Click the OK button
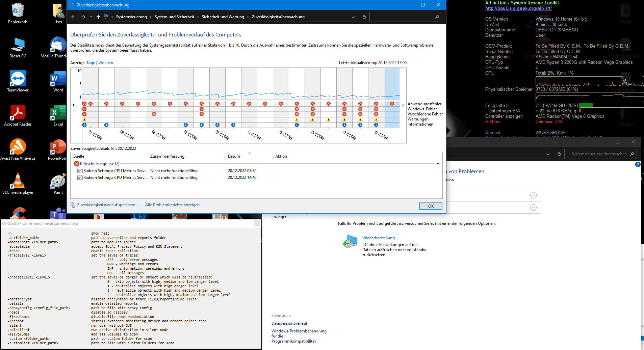This screenshot has width=644, height=350. 431,206
